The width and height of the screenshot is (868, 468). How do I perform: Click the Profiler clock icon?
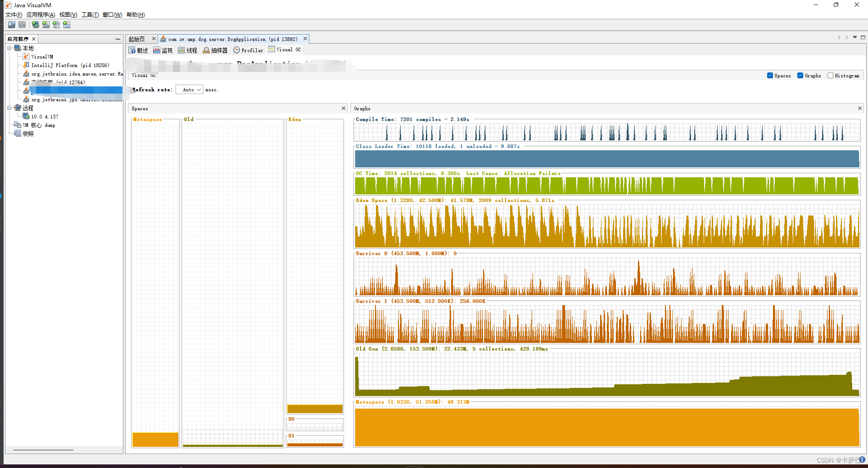click(x=236, y=50)
